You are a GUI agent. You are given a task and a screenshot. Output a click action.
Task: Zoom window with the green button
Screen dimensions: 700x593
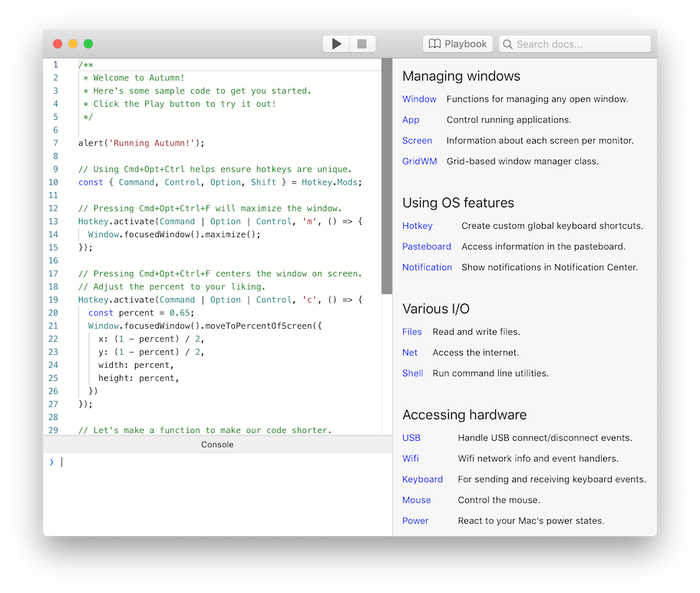[88, 44]
